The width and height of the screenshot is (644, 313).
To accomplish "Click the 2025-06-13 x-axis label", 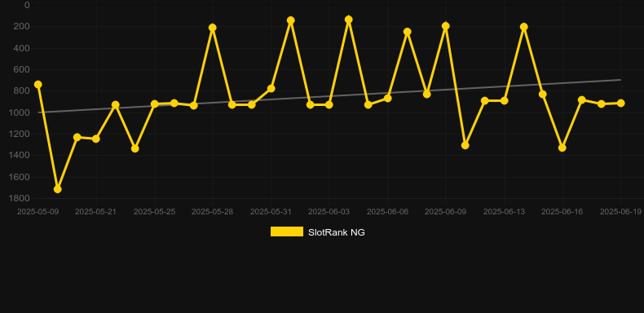I will point(504,212).
